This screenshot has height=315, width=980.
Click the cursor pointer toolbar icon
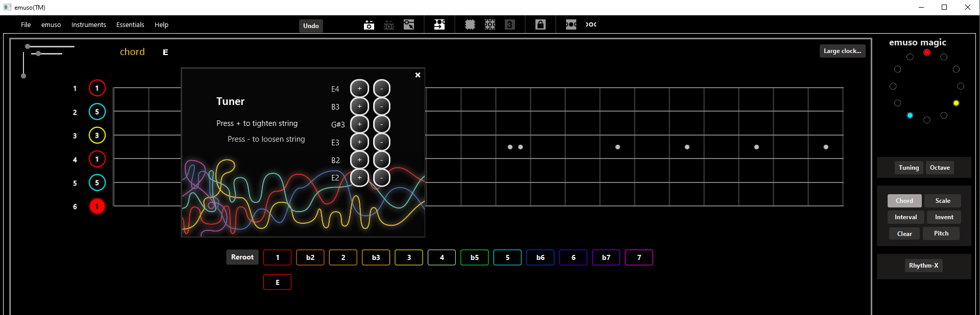click(x=409, y=24)
